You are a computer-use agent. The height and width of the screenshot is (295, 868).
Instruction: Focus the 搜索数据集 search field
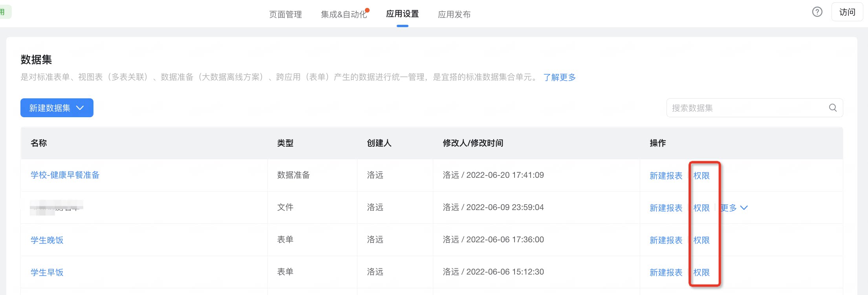pyautogui.click(x=754, y=108)
